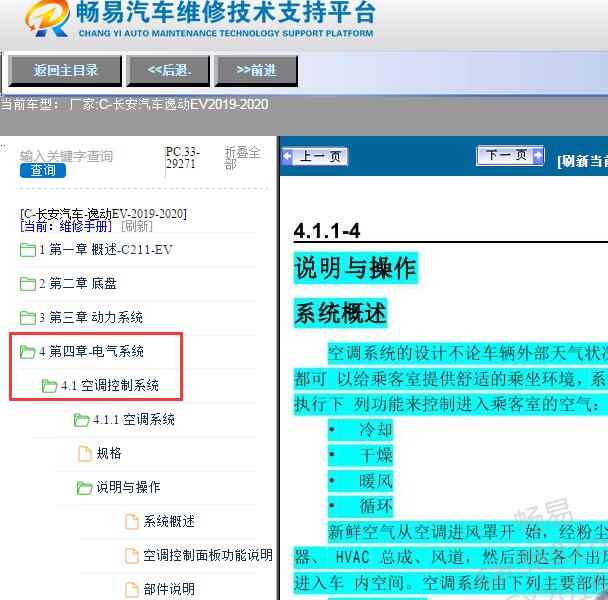The image size is (608, 600).
Task: Open the 部件说明 page
Action: 169,590
